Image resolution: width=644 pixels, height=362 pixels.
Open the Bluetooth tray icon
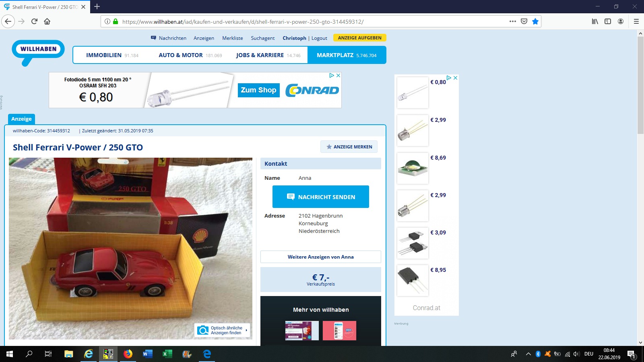point(538,354)
